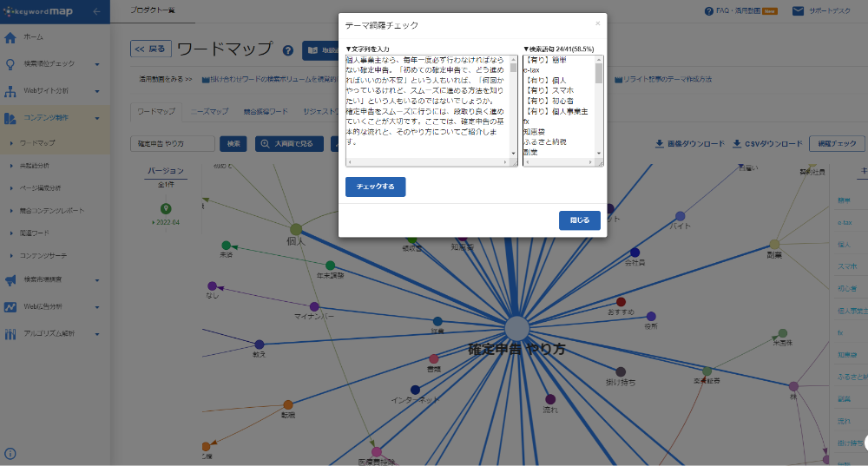Click central 確定申告 やり方 node
The width and height of the screenshot is (868, 466).
coord(516,329)
